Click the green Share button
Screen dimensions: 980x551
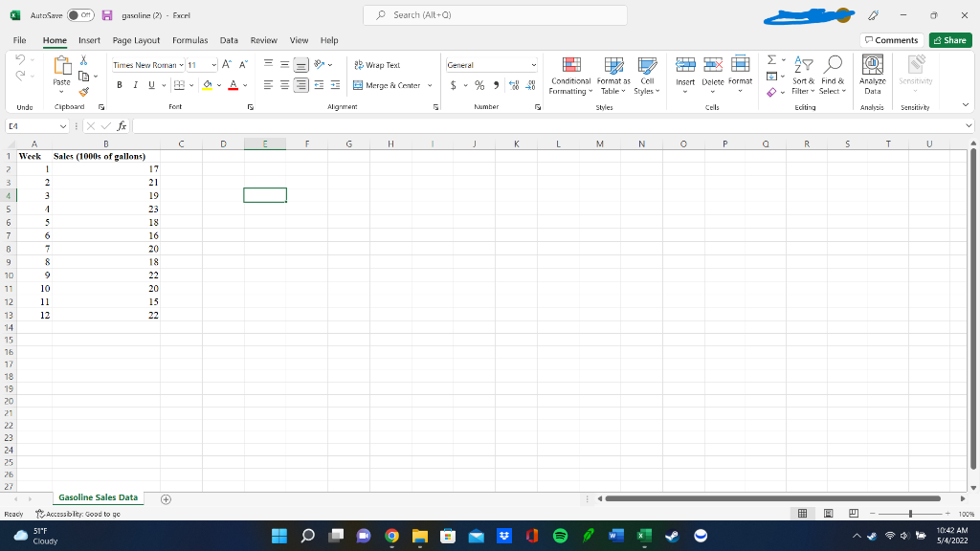[x=950, y=40]
